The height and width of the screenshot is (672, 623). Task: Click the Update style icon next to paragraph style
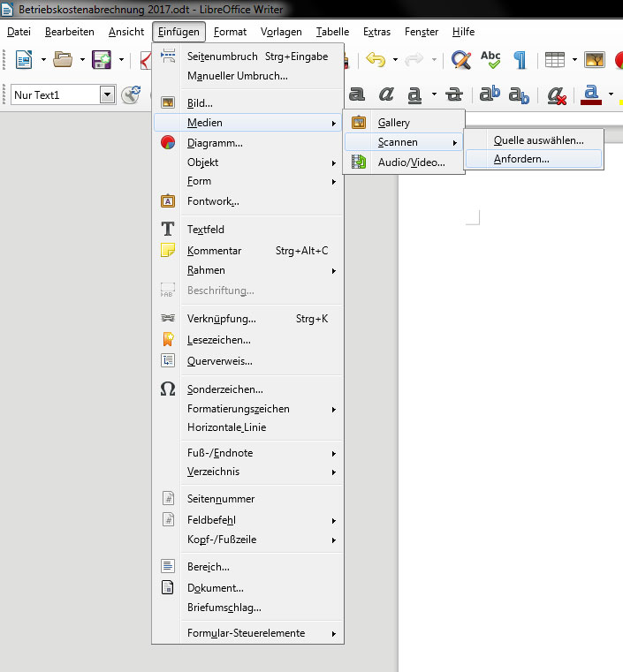click(131, 94)
